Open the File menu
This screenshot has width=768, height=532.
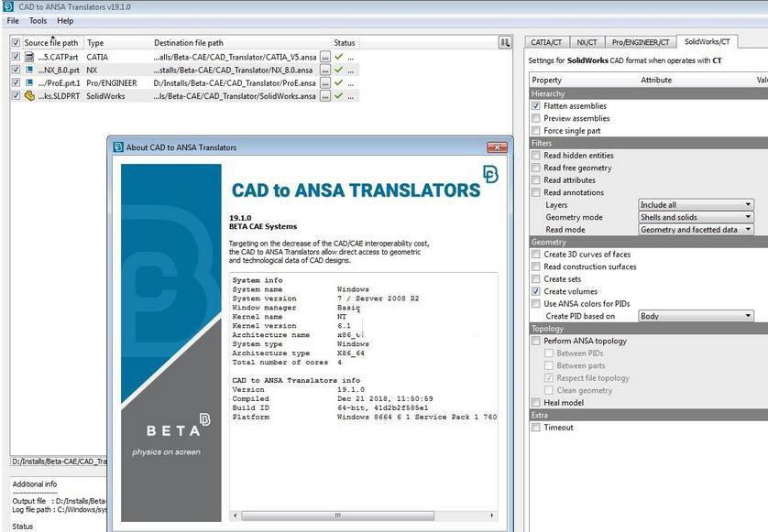[x=13, y=20]
